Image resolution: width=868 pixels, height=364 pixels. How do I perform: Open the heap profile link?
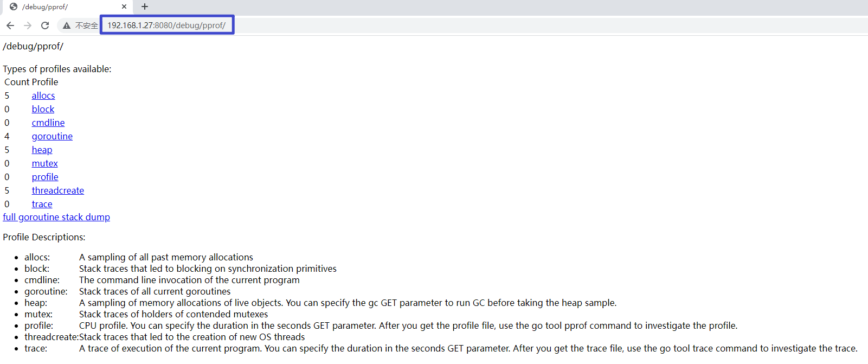[42, 150]
